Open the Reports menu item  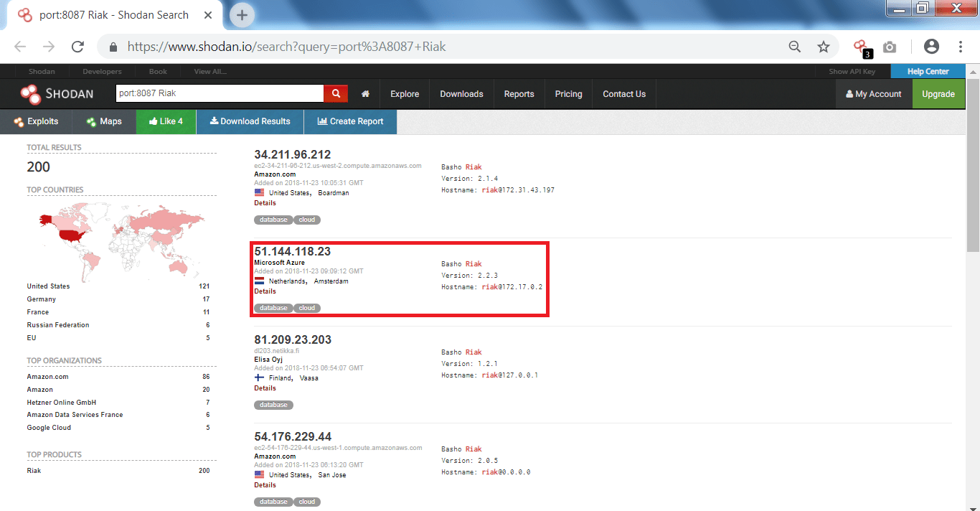pos(519,94)
